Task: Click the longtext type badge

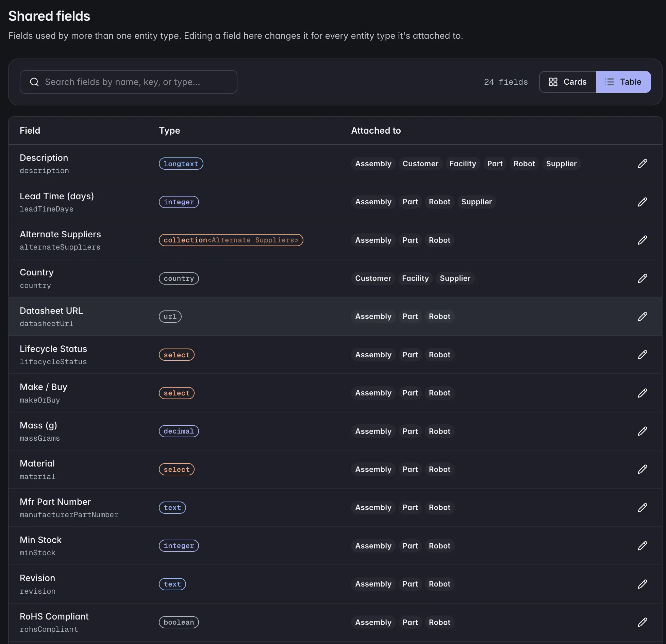Action: click(181, 164)
